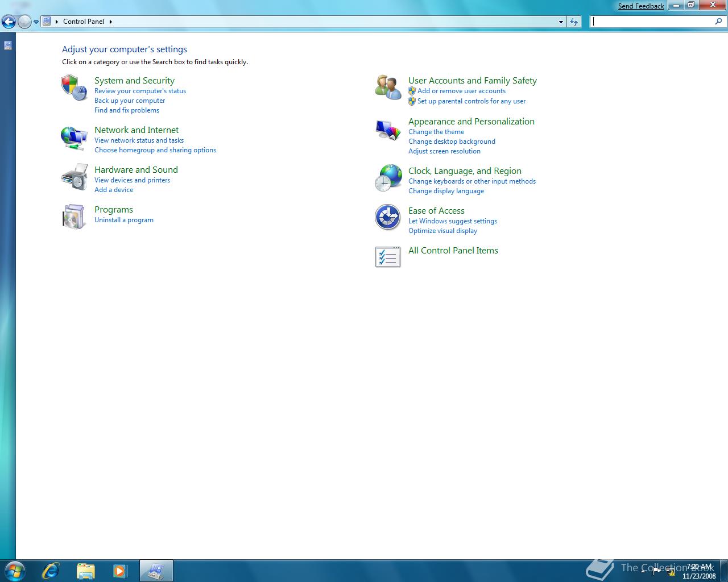This screenshot has width=728, height=582.
Task: Click Optimize visual display
Action: 442,231
